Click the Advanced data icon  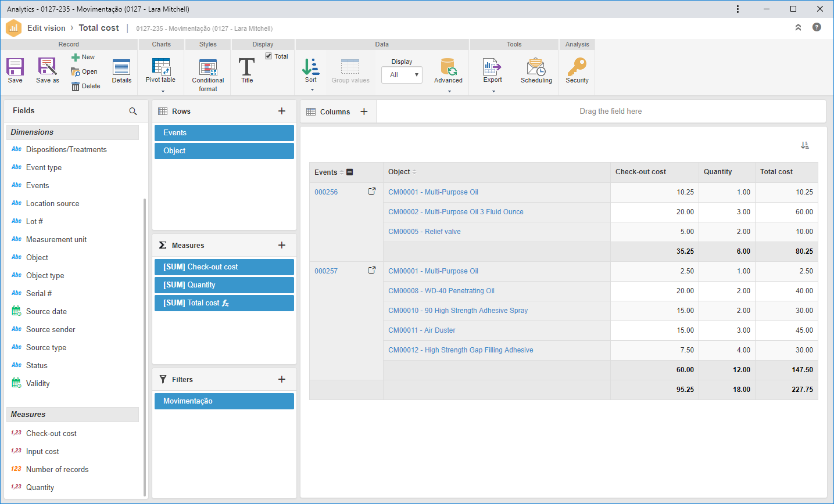click(x=448, y=67)
